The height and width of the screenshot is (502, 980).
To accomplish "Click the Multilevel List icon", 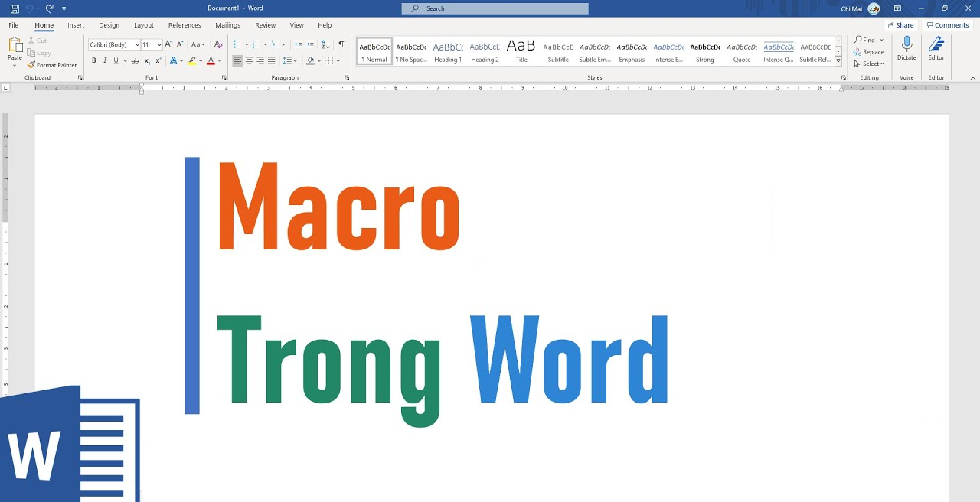I will (x=276, y=44).
